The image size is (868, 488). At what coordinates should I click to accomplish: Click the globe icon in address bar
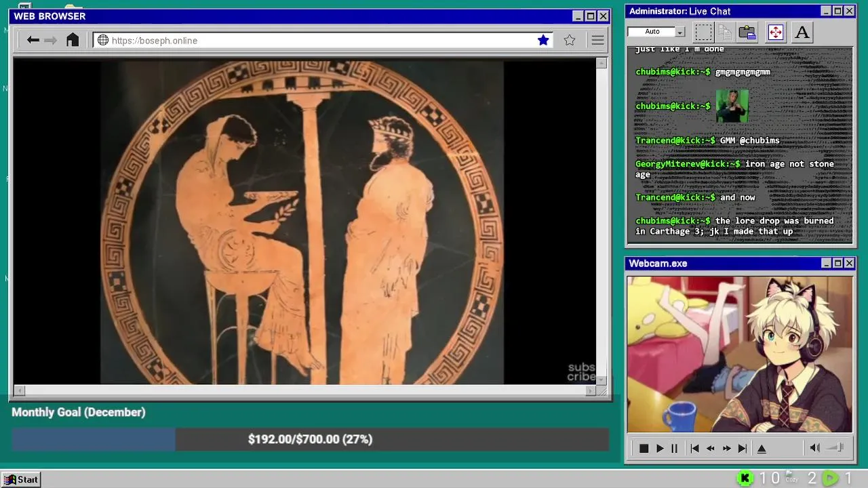[x=103, y=40]
